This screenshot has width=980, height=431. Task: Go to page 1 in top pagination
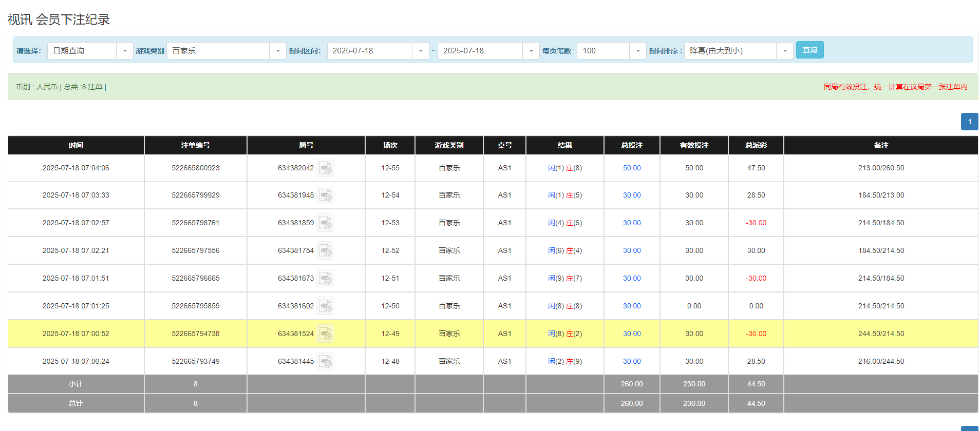coord(969,122)
